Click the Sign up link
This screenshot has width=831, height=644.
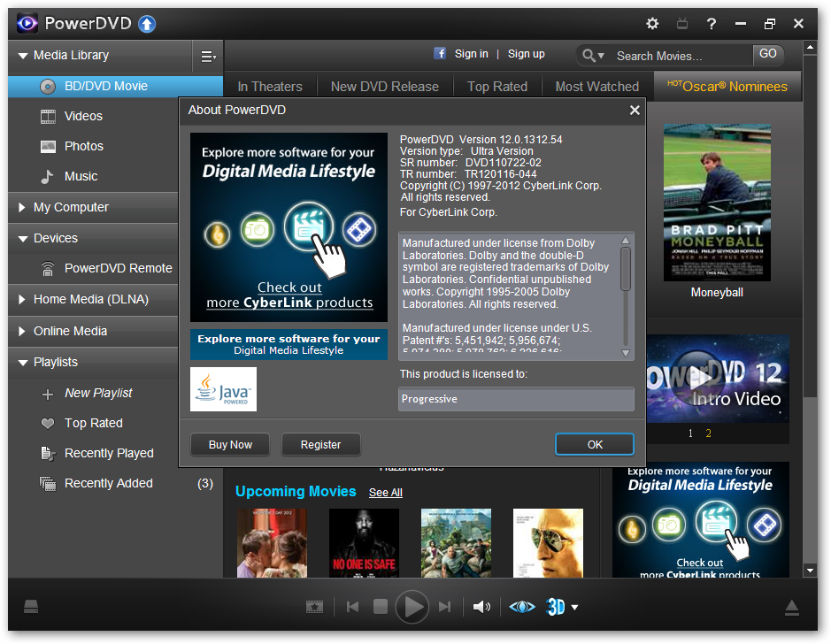(527, 53)
